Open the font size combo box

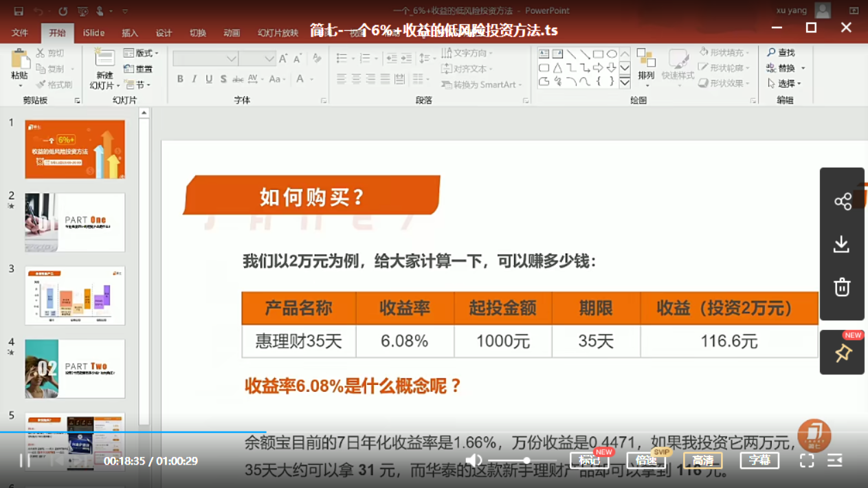click(258, 58)
